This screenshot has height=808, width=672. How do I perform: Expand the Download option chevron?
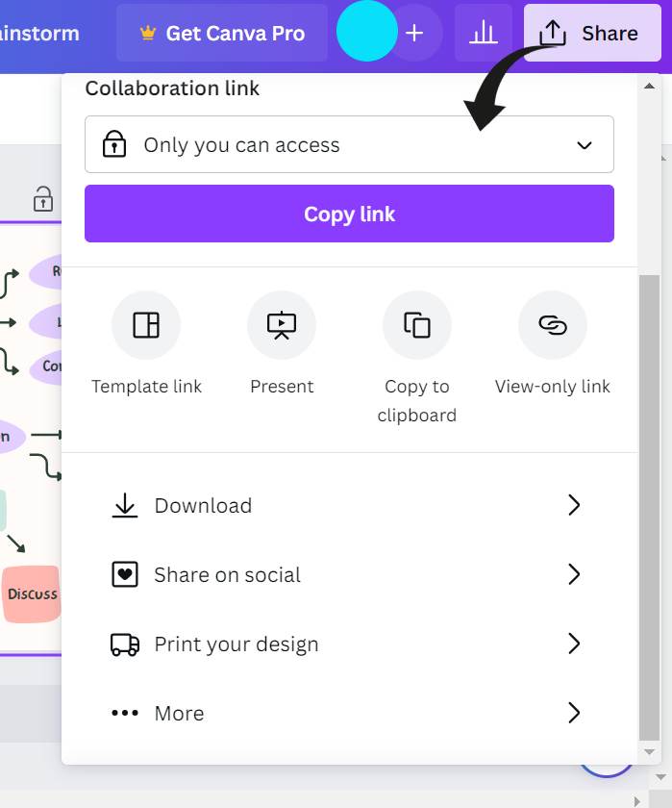click(x=574, y=506)
